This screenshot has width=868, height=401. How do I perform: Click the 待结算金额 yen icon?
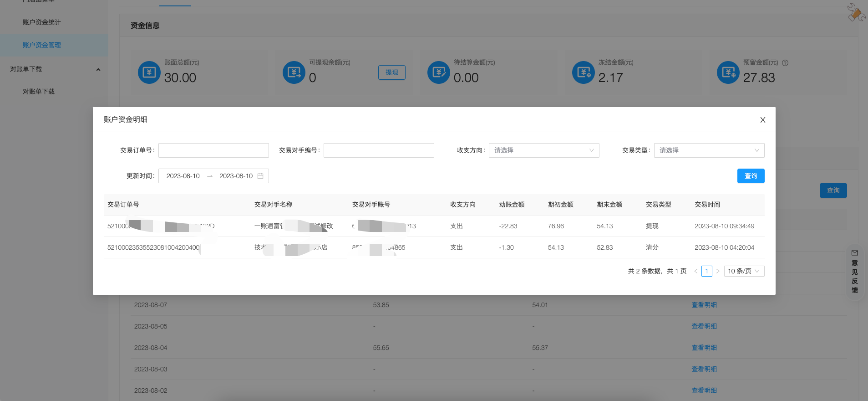point(439,72)
